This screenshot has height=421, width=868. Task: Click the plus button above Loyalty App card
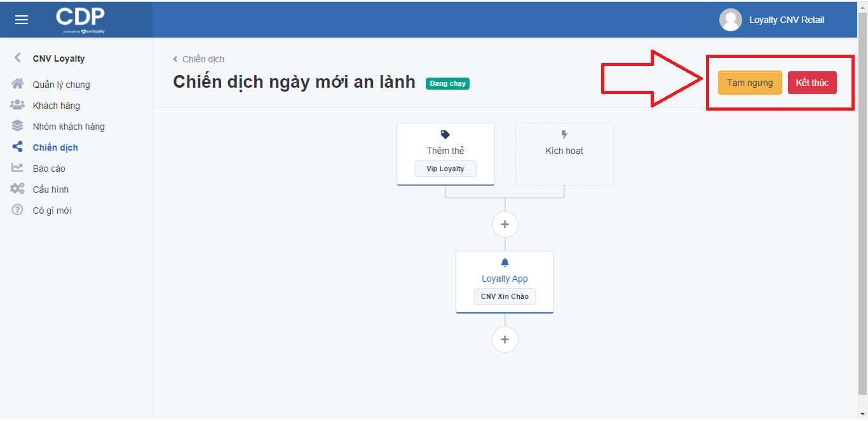(505, 224)
